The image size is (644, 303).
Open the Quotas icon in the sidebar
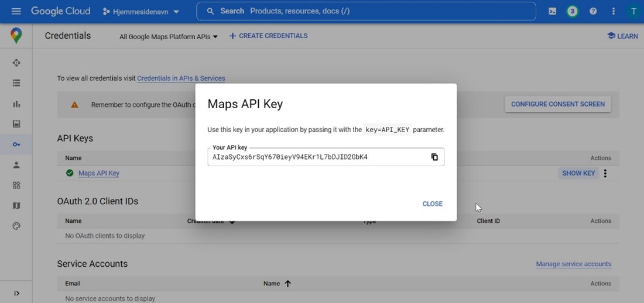(x=16, y=124)
